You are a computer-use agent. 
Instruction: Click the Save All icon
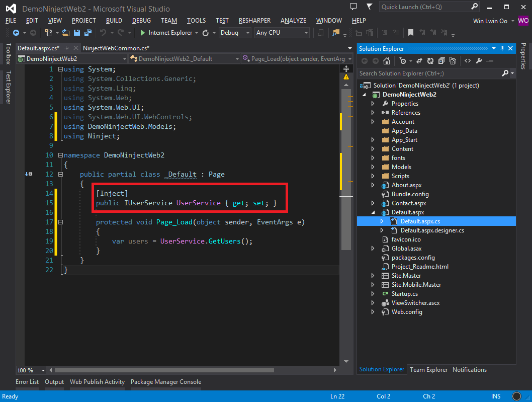pyautogui.click(x=88, y=33)
